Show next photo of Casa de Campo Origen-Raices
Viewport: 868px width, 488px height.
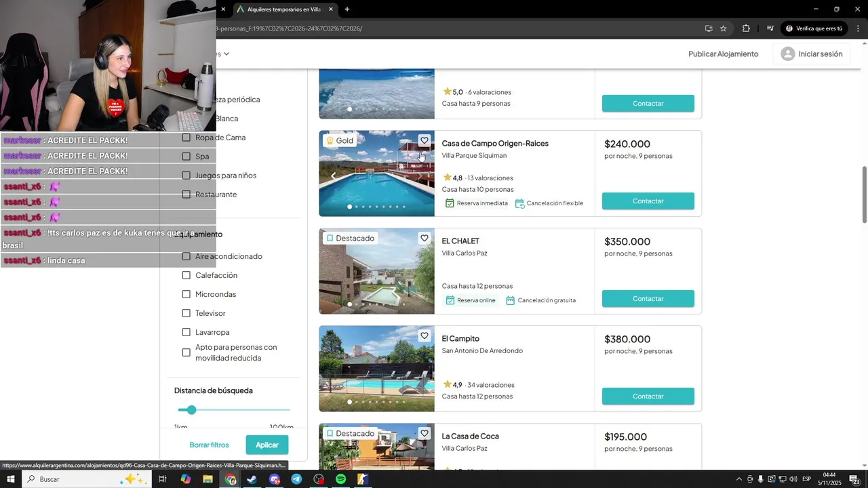click(420, 176)
